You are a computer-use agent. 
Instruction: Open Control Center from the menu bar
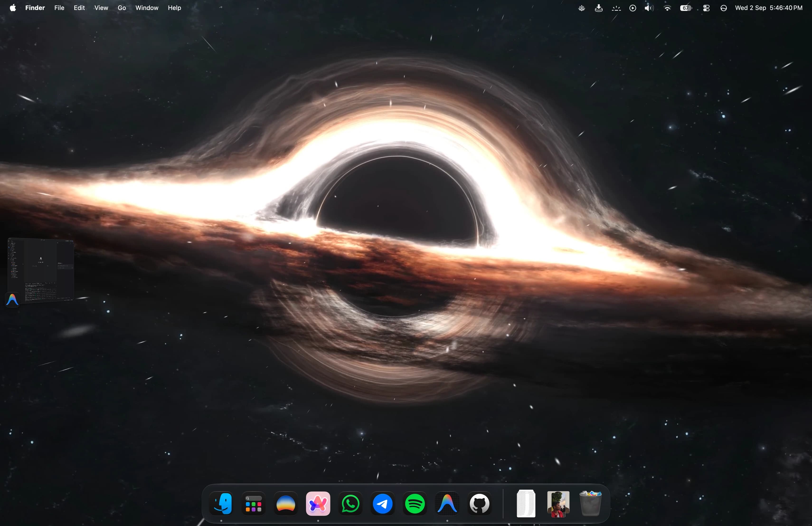706,8
